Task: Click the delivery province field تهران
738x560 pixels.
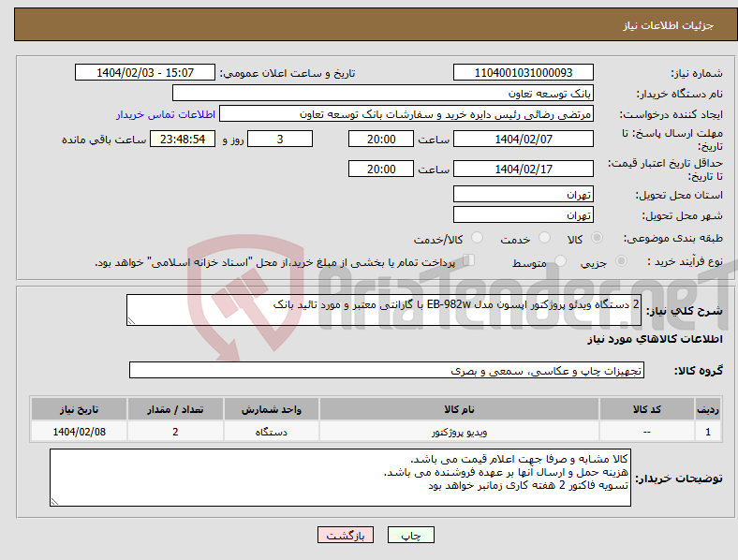Action: (524, 194)
